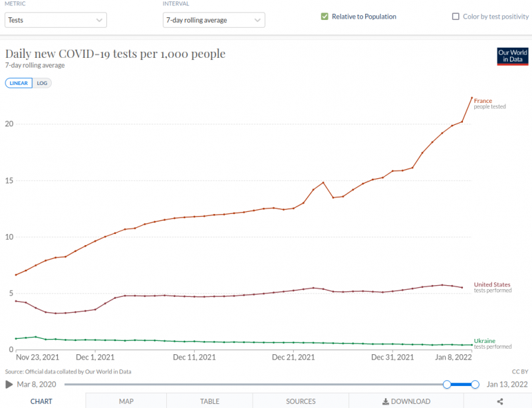Click the Ukraine series label
Image resolution: width=532 pixels, height=408 pixels.
pyautogui.click(x=484, y=341)
